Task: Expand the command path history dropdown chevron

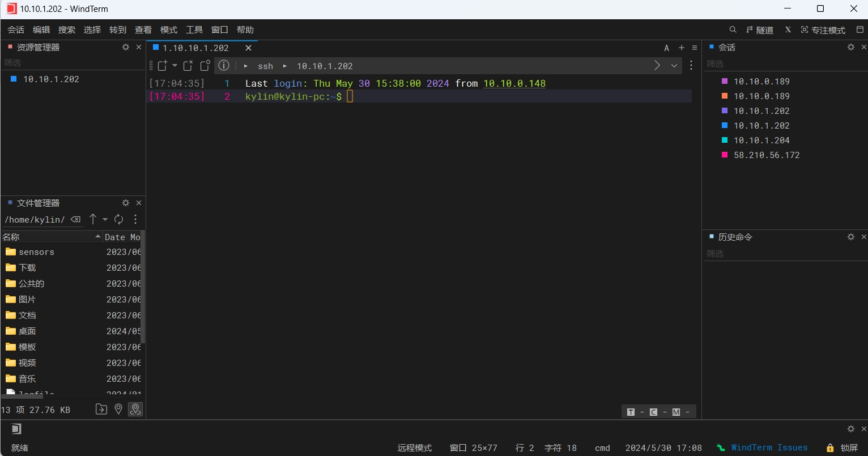Action: [674, 66]
